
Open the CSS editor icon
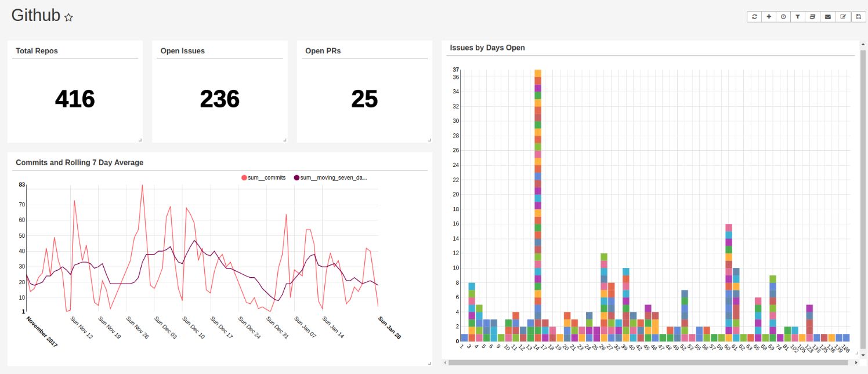(x=812, y=16)
